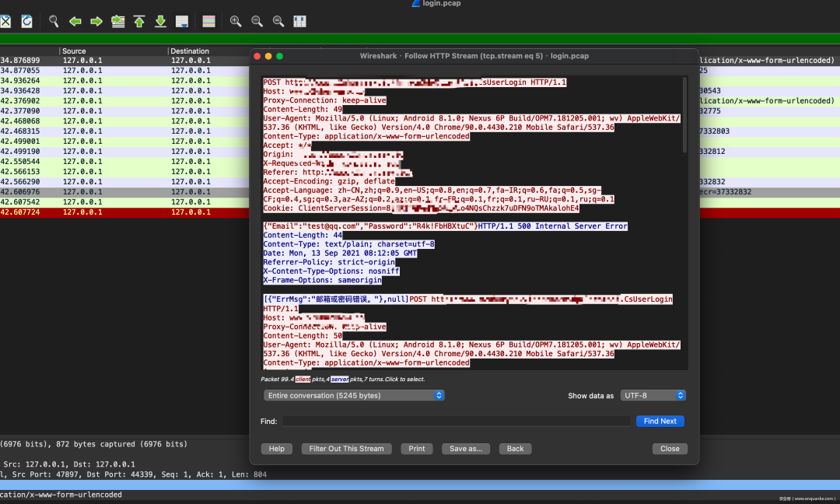Click the go to specified packet icon
Image resolution: width=840 pixels, height=504 pixels.
coord(118,22)
